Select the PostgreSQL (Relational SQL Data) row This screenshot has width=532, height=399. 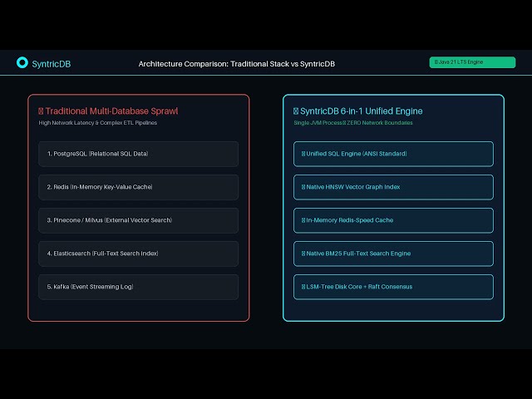[139, 154]
